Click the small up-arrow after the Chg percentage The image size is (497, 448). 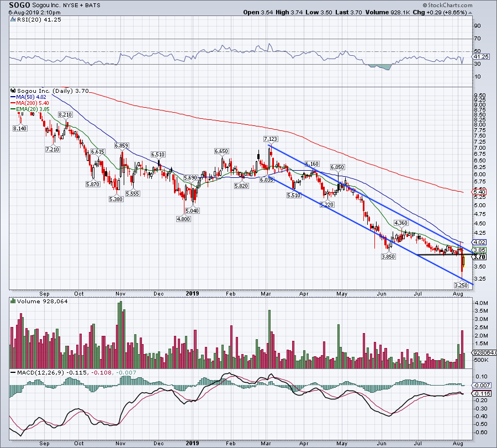click(470, 13)
